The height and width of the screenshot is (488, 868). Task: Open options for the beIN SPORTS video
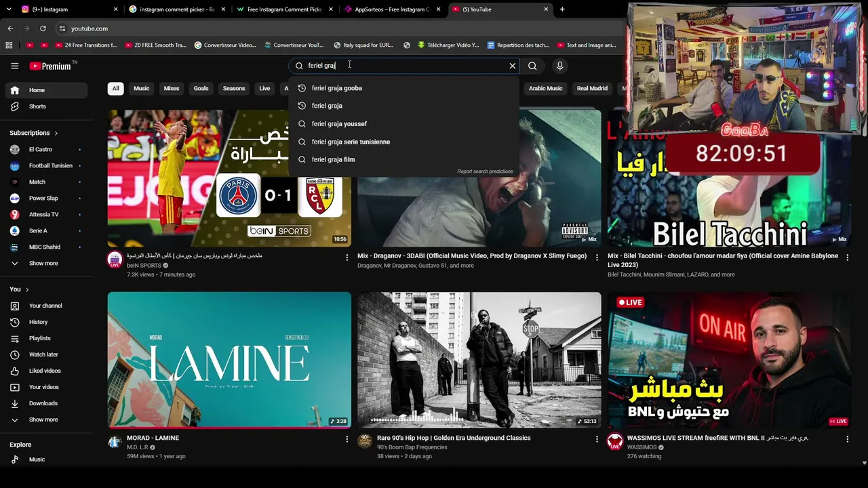(x=347, y=258)
